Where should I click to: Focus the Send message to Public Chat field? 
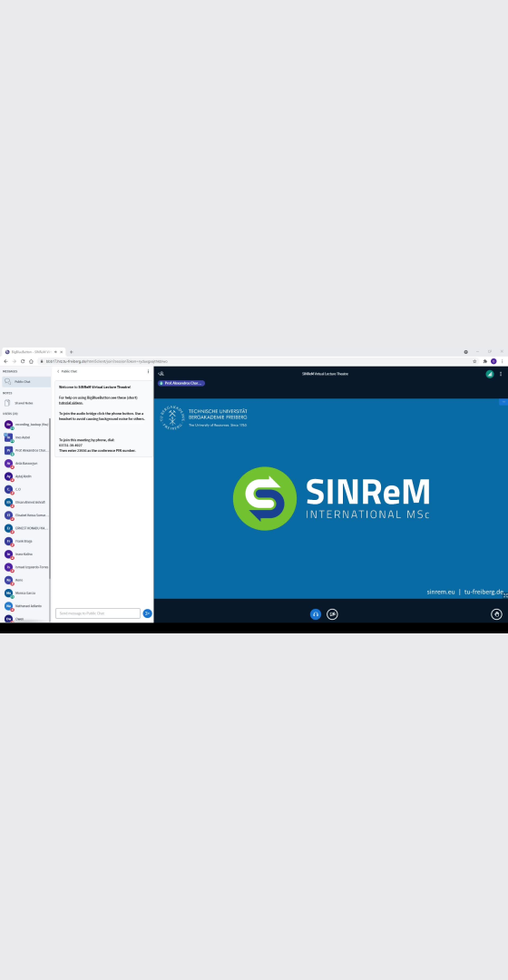98,613
